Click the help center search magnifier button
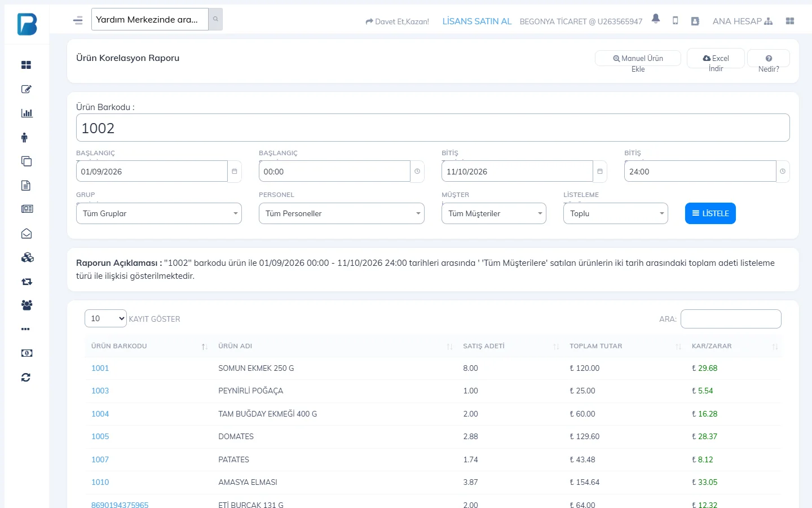 (x=215, y=19)
